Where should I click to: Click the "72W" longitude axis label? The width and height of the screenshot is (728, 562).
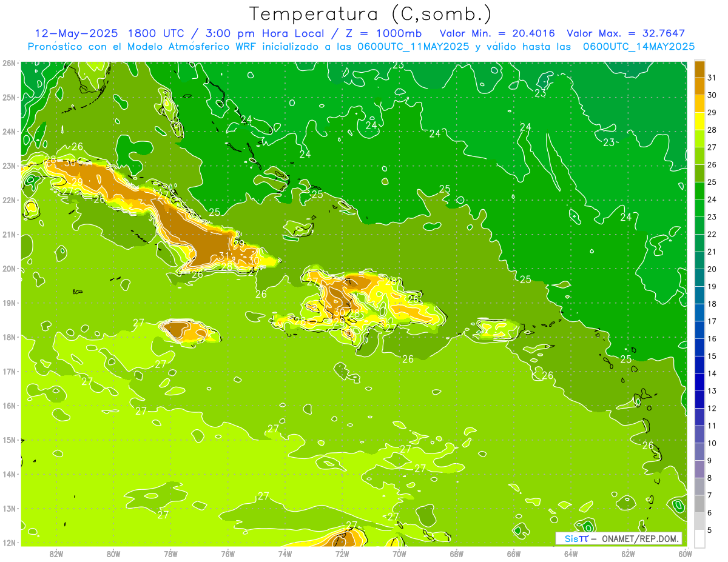coord(342,554)
